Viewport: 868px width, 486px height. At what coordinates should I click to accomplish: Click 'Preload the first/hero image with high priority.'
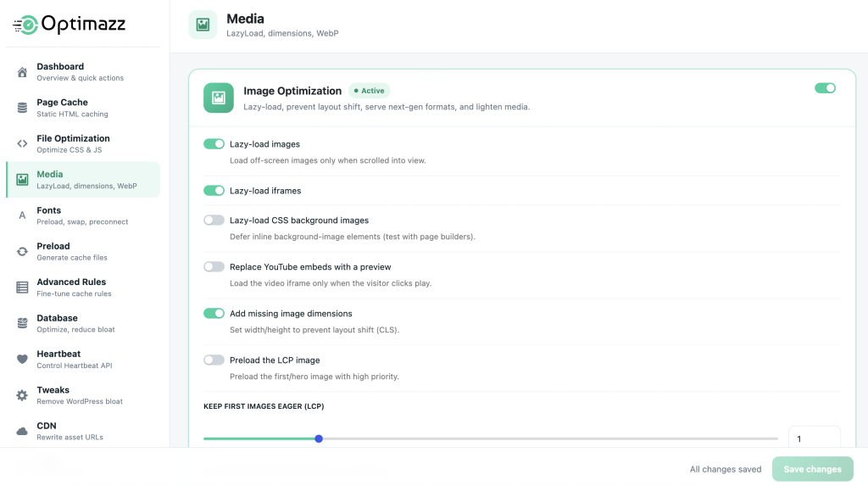click(314, 377)
